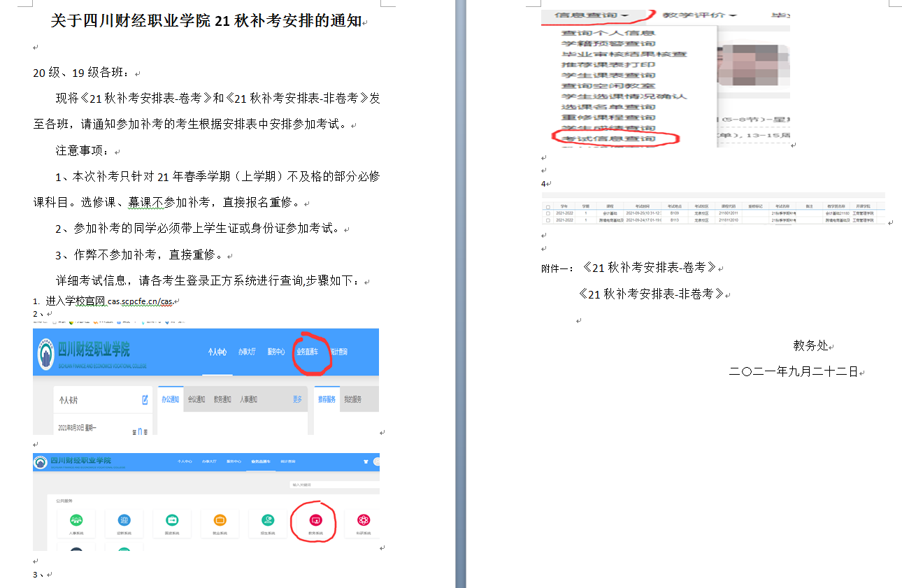
Task: Click the date 二〇二一年九月二十二日
Action: 794,372
